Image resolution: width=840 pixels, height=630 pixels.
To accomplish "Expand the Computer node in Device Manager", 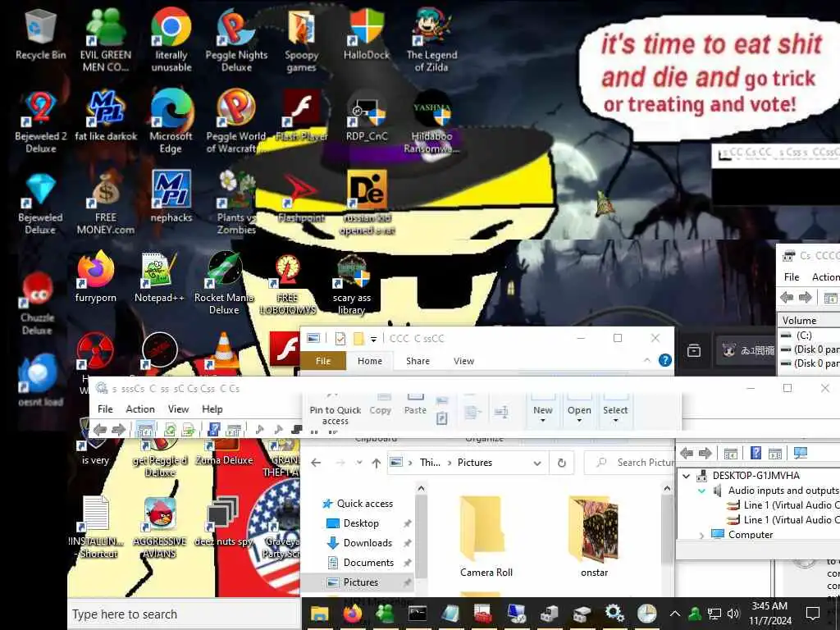I will coord(702,535).
